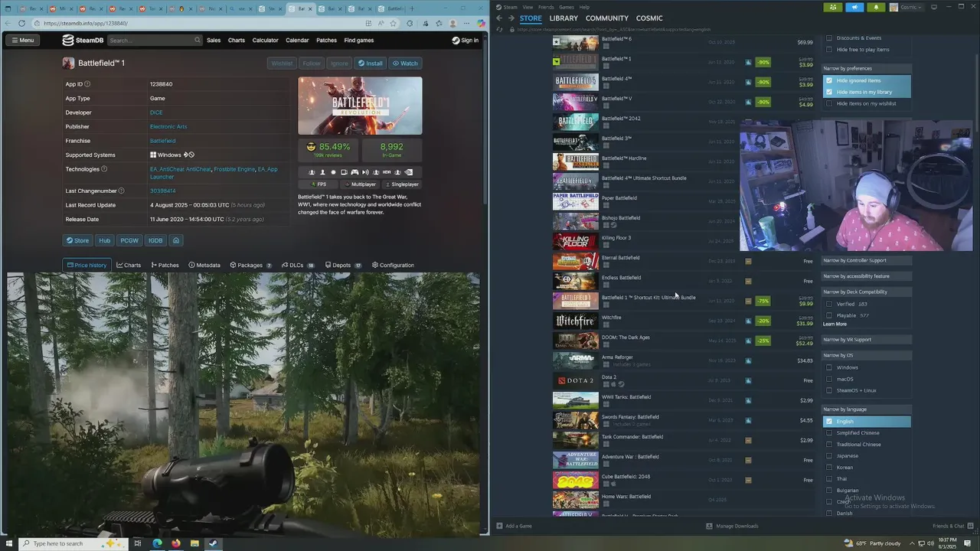980x551 pixels.
Task: Click the Watch button on SteamDB
Action: click(406, 64)
